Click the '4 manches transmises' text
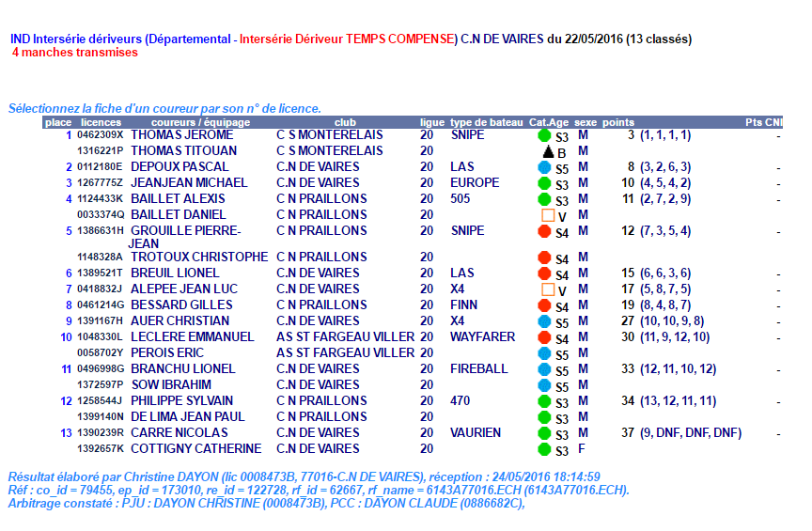Viewport: 812px width, 531px height. point(75,53)
